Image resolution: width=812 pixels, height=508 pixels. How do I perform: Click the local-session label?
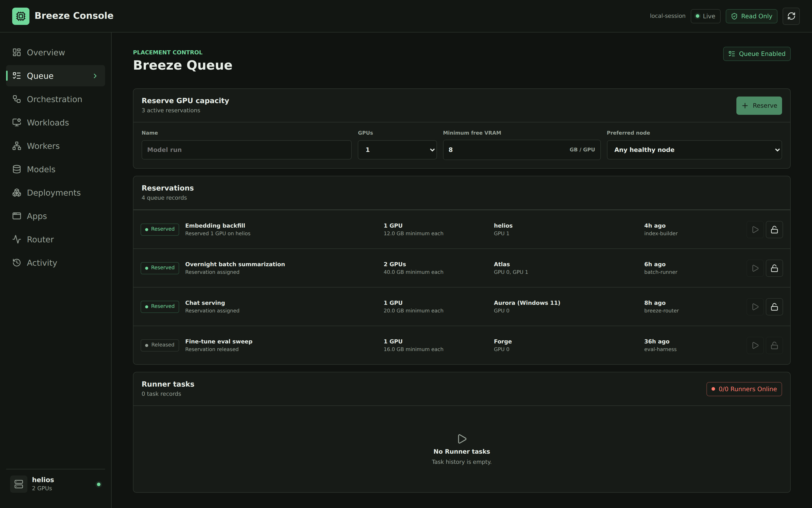667,16
